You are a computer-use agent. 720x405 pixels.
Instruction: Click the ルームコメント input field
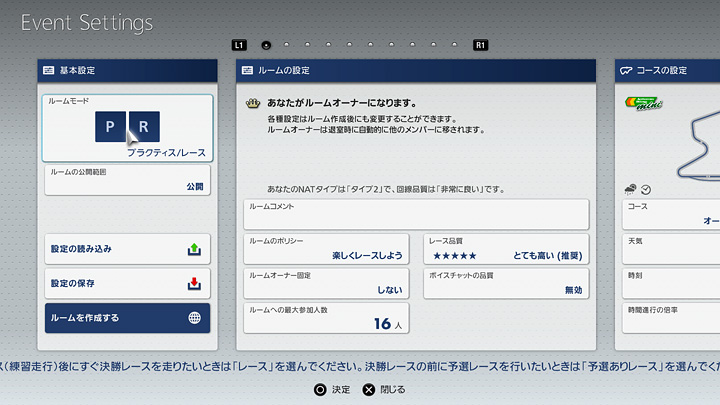(x=416, y=214)
